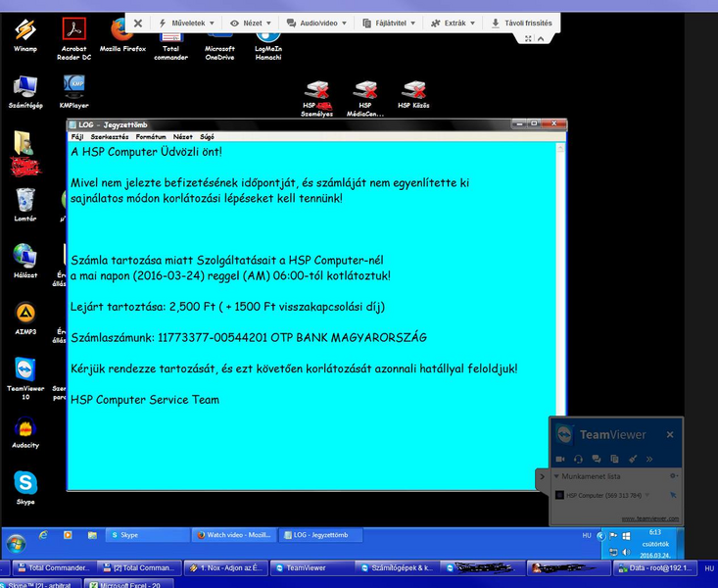Image resolution: width=718 pixels, height=588 pixels.
Task: Show hidden tray icons arrow
Action: pos(600,536)
